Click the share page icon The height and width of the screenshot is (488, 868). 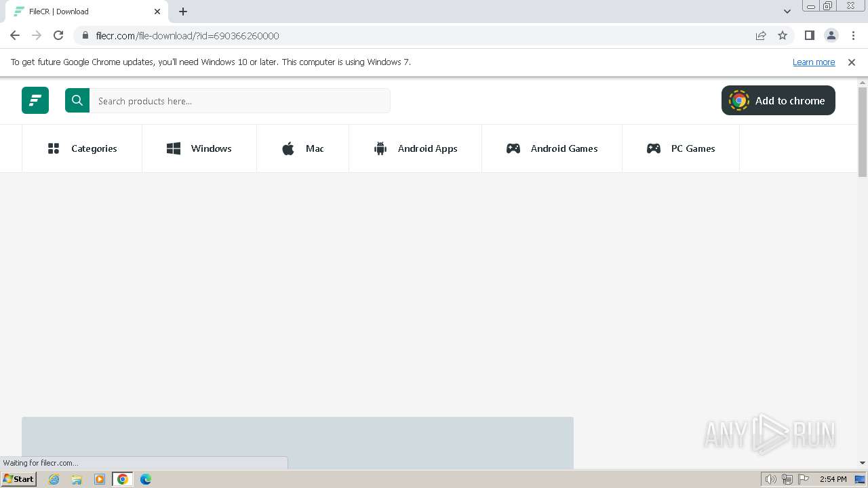coord(761,35)
